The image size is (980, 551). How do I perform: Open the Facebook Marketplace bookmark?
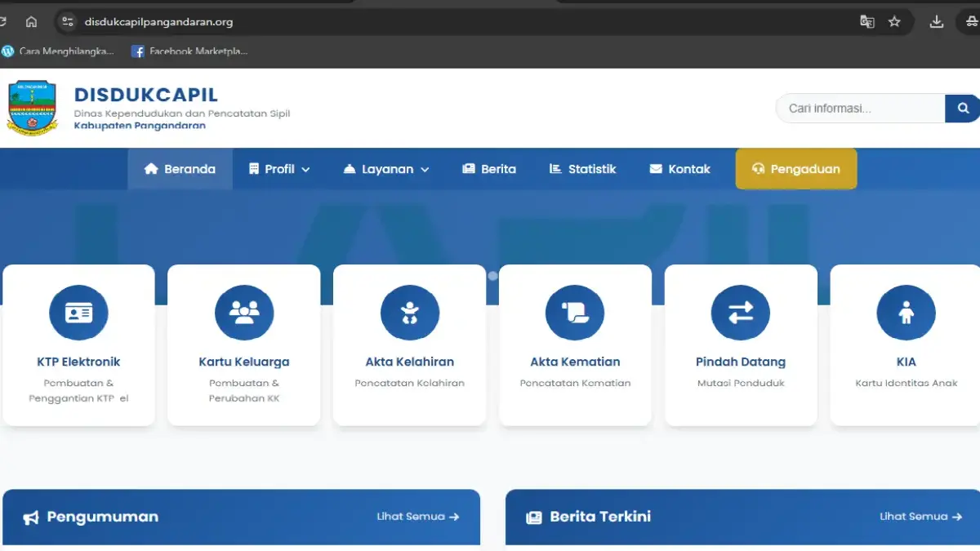pos(189,51)
